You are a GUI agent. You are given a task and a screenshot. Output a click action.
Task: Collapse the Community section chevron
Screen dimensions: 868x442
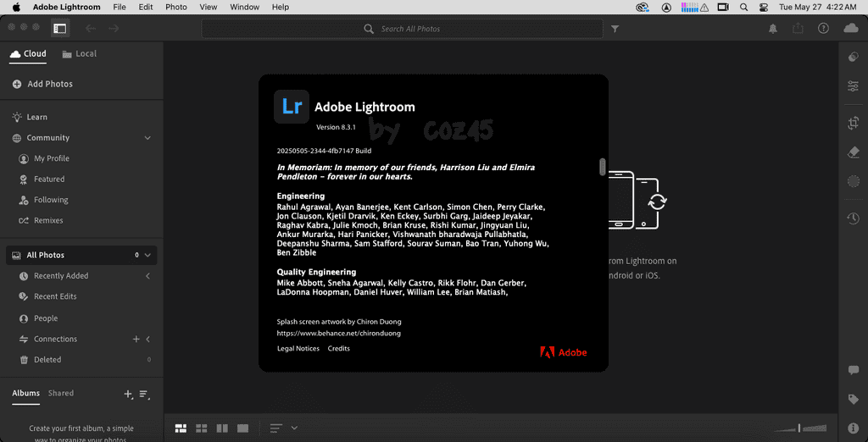tap(147, 138)
